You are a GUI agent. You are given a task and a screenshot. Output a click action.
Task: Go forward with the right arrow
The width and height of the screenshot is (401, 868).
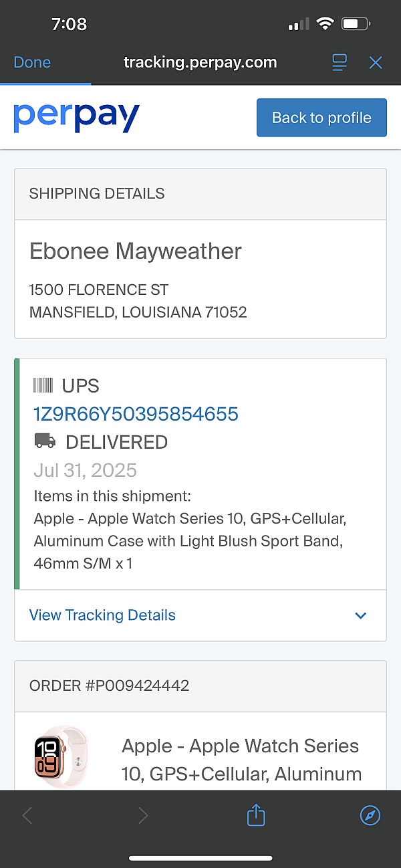(142, 815)
